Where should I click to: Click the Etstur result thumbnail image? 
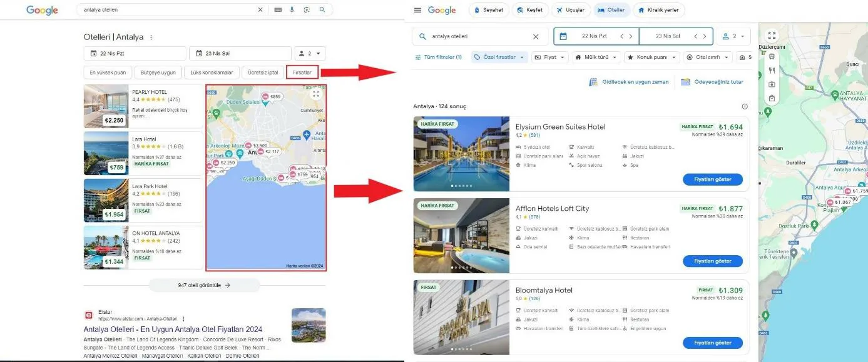pos(309,325)
